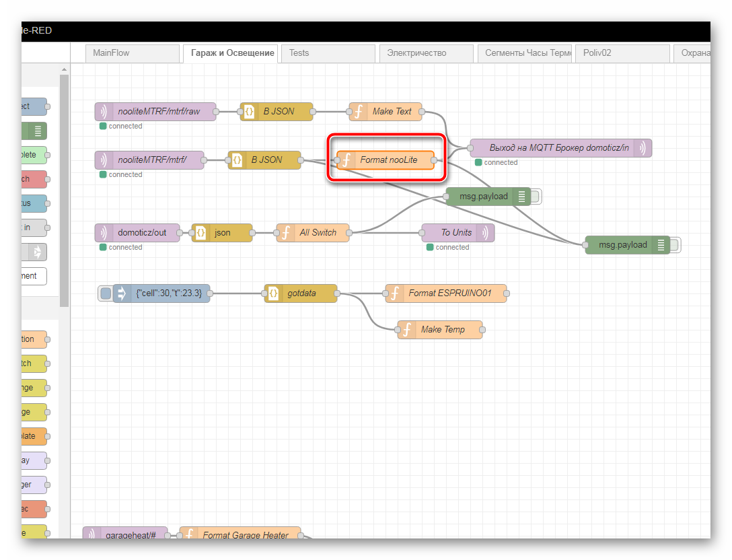
Task: Toggle the upper msg.payload debug node output
Action: tap(536, 197)
